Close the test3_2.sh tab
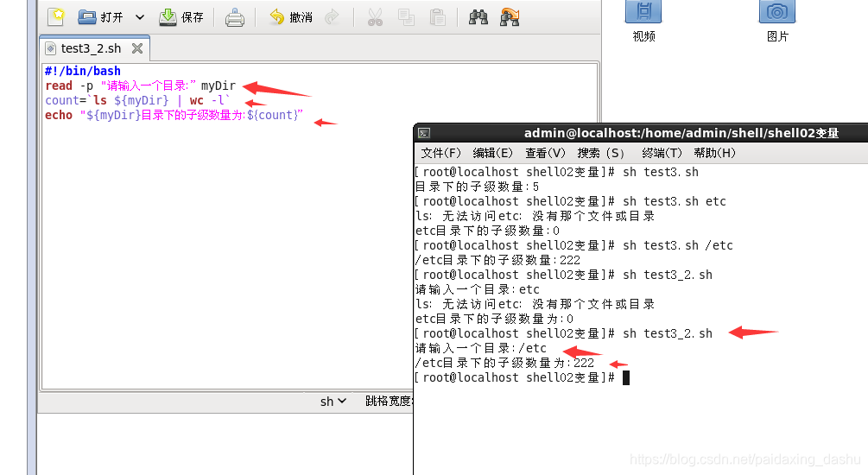This screenshot has width=868, height=475. 137,48
